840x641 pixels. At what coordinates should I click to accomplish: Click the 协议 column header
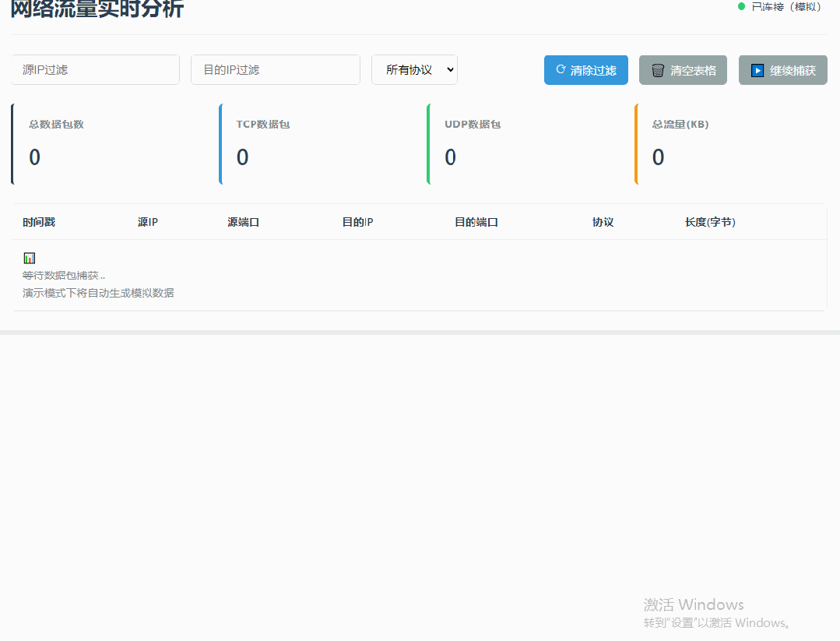click(603, 222)
